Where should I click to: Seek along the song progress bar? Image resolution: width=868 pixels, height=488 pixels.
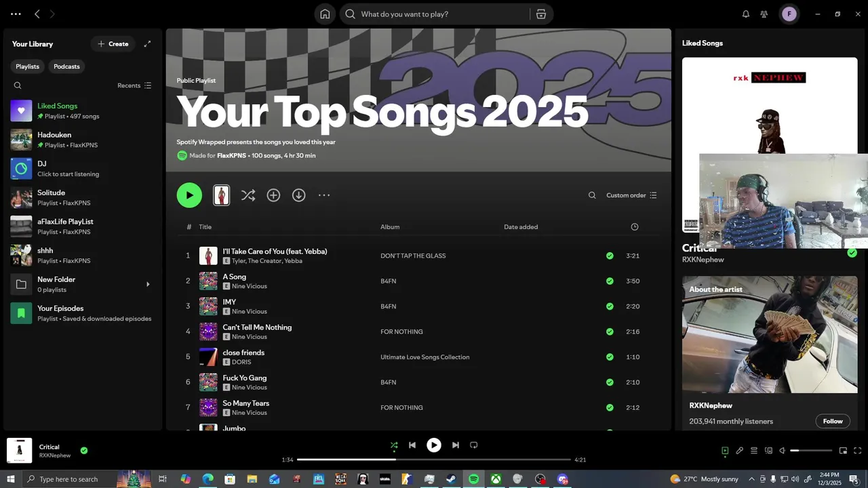point(434,460)
